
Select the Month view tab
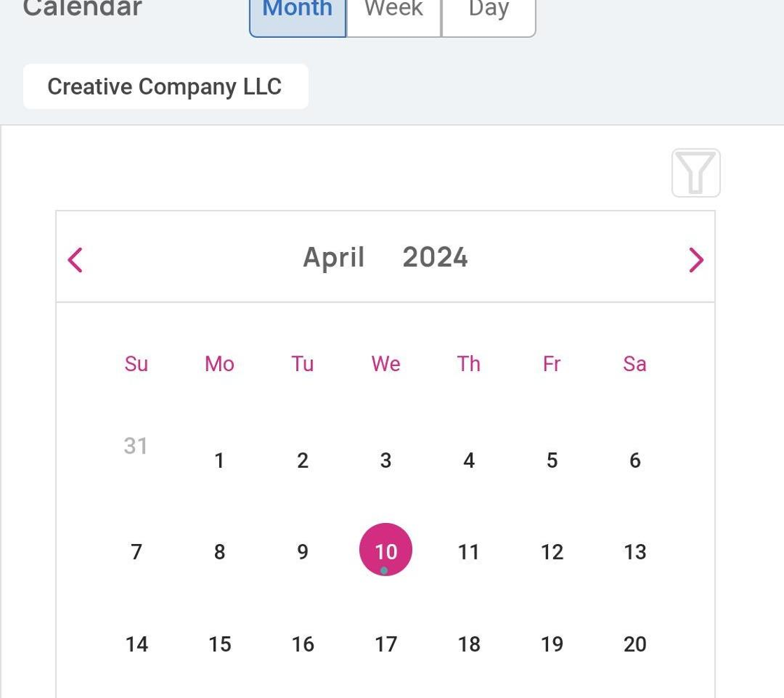click(297, 10)
